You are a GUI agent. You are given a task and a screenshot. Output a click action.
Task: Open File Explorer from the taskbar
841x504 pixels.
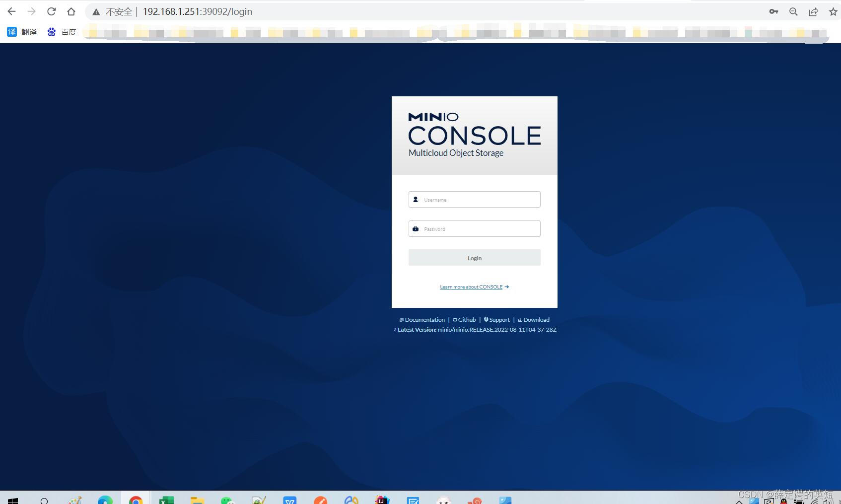pos(197,500)
